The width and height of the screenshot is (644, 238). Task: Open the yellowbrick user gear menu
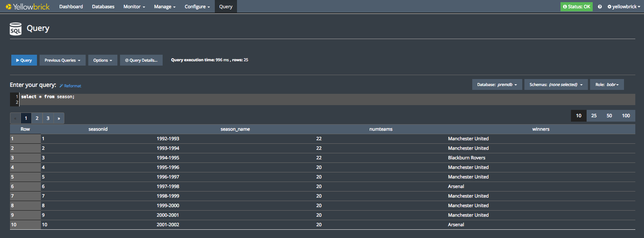(x=624, y=7)
